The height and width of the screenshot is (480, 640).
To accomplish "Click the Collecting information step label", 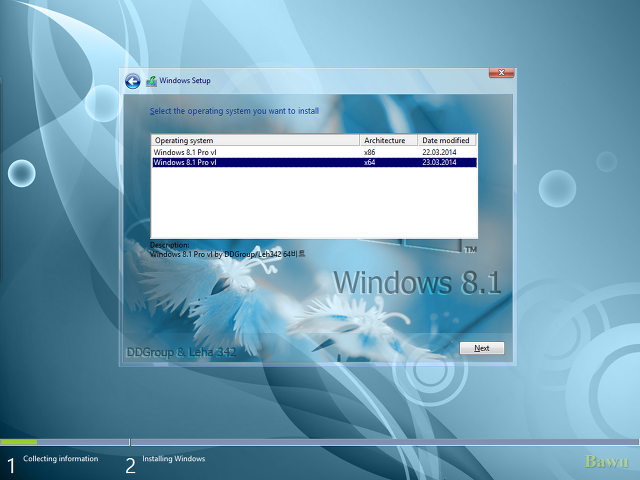I will pyautogui.click(x=61, y=459).
